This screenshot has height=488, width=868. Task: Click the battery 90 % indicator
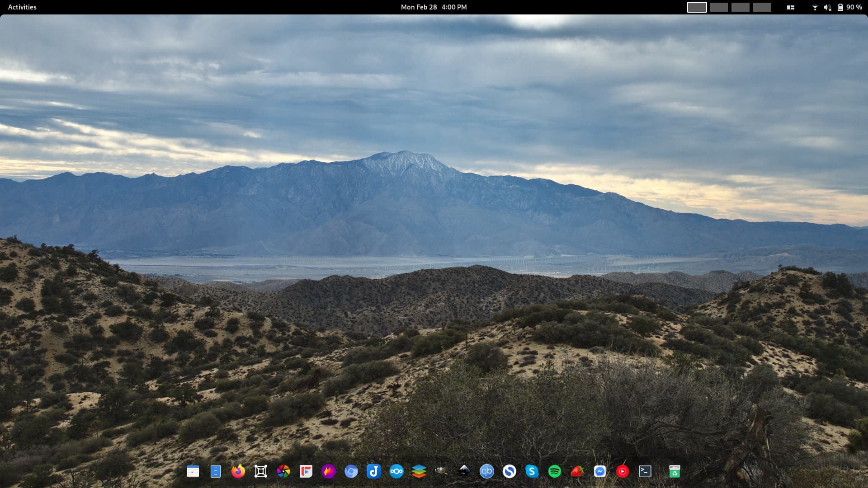tap(849, 7)
